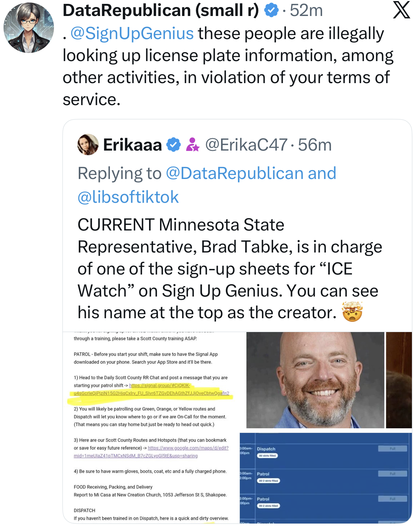Open Erikaaa's small profile picture
Screen dimensions: 413x532
(88, 145)
